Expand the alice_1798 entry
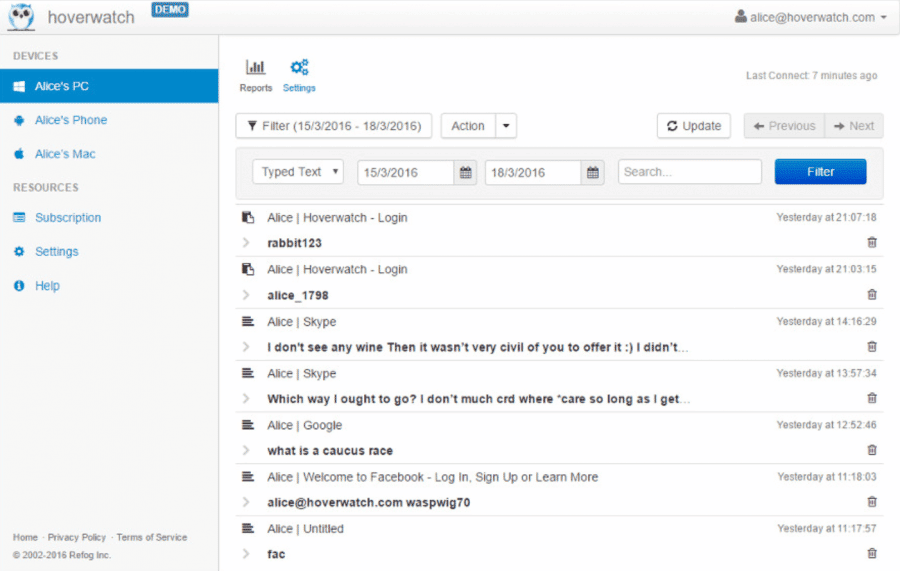This screenshot has height=571, width=900. click(x=246, y=295)
